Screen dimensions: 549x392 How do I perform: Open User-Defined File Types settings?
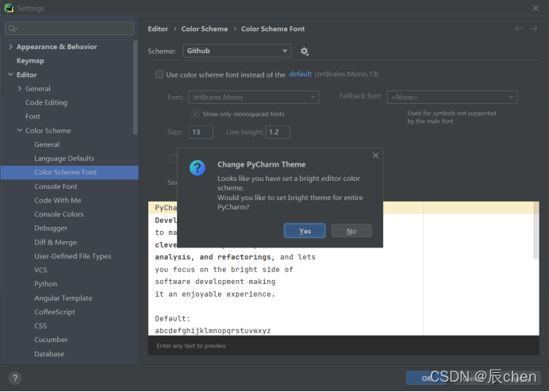click(x=72, y=256)
